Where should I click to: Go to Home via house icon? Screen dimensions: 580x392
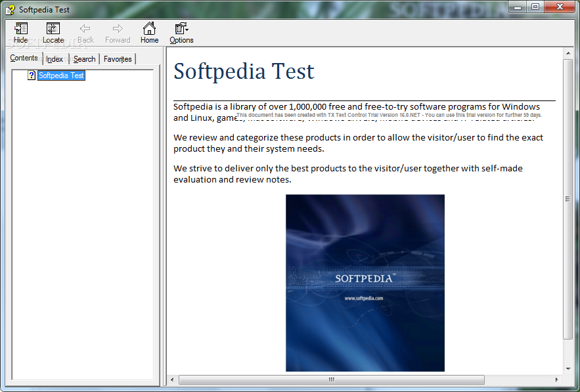pyautogui.click(x=150, y=33)
